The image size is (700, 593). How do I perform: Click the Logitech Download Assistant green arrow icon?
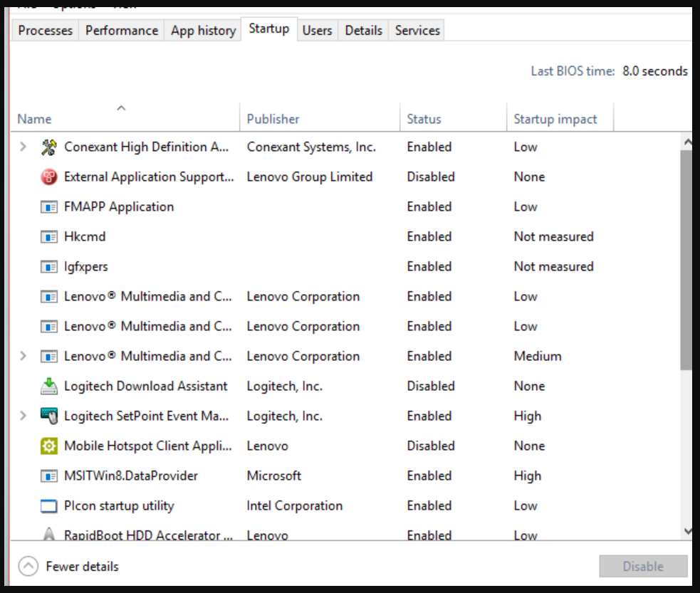pyautogui.click(x=48, y=387)
